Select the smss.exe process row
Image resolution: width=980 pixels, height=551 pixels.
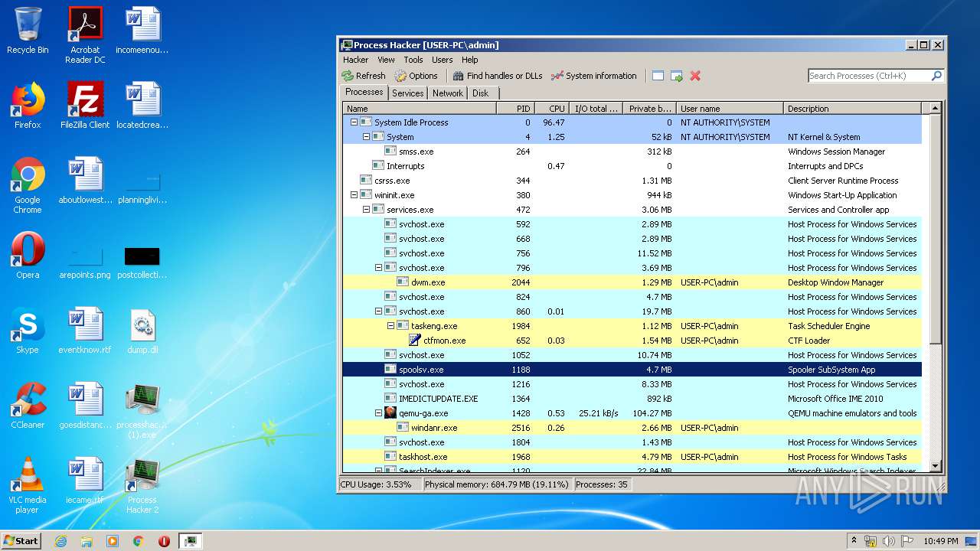coord(632,152)
